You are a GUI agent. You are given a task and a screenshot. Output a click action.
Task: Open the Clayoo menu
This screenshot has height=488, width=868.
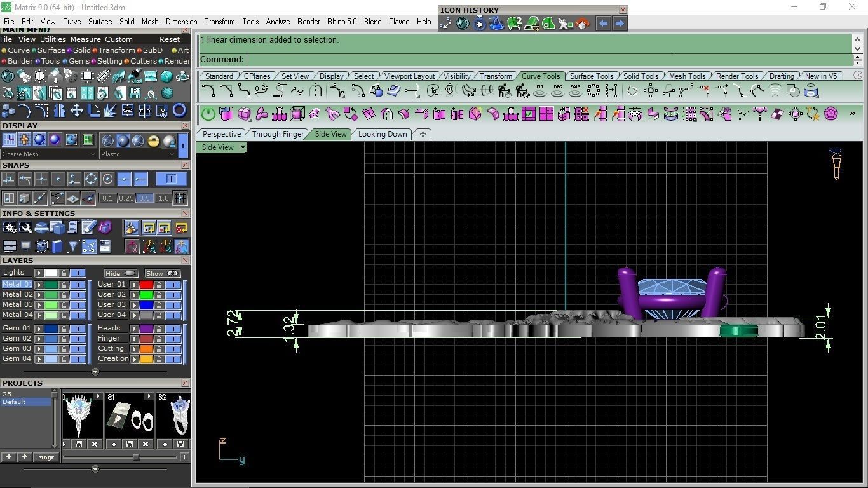click(x=399, y=22)
